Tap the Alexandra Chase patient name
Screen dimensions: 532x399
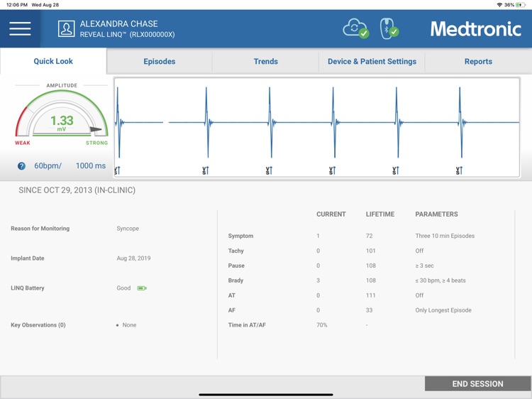[x=118, y=24]
